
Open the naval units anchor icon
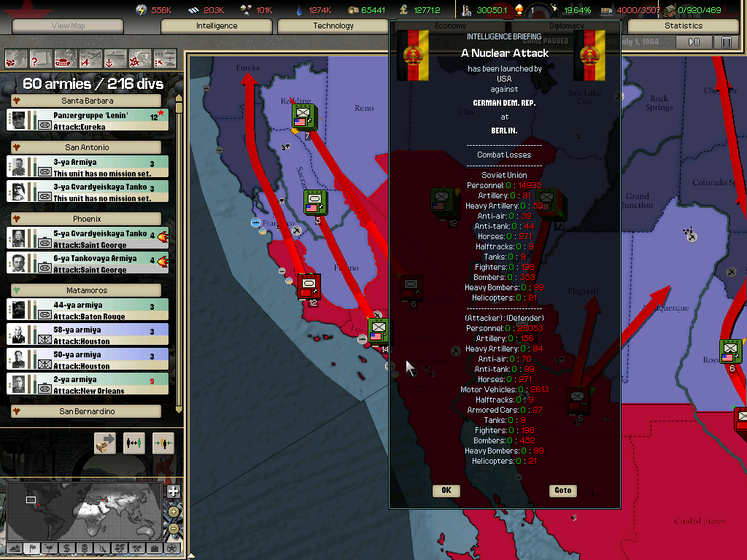[x=116, y=58]
